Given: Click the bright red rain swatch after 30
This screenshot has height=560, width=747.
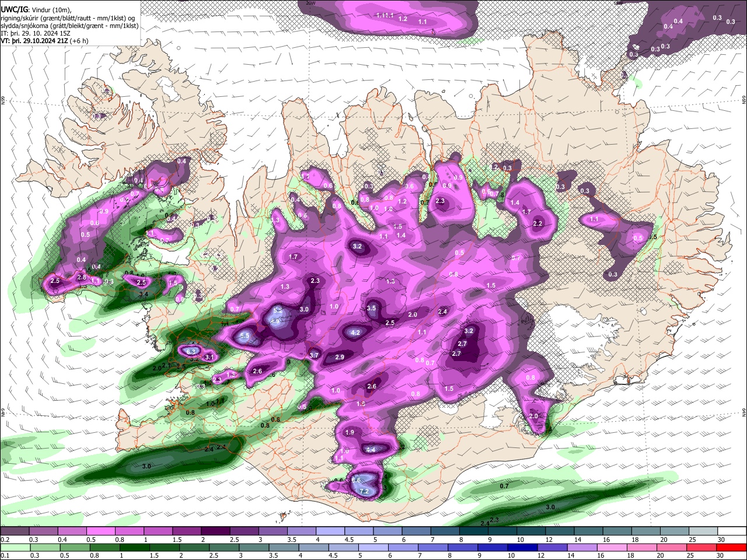Looking at the screenshot, I should click(x=732, y=548).
